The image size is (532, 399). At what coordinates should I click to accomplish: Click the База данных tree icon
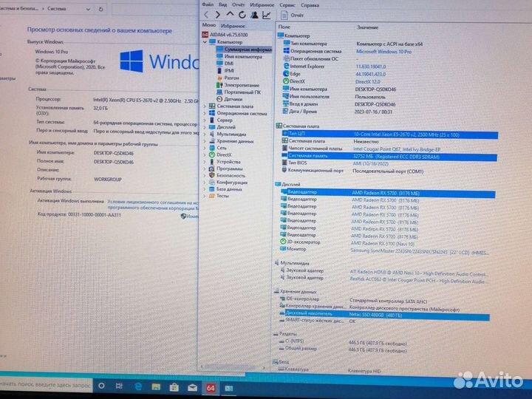pyautogui.click(x=212, y=189)
